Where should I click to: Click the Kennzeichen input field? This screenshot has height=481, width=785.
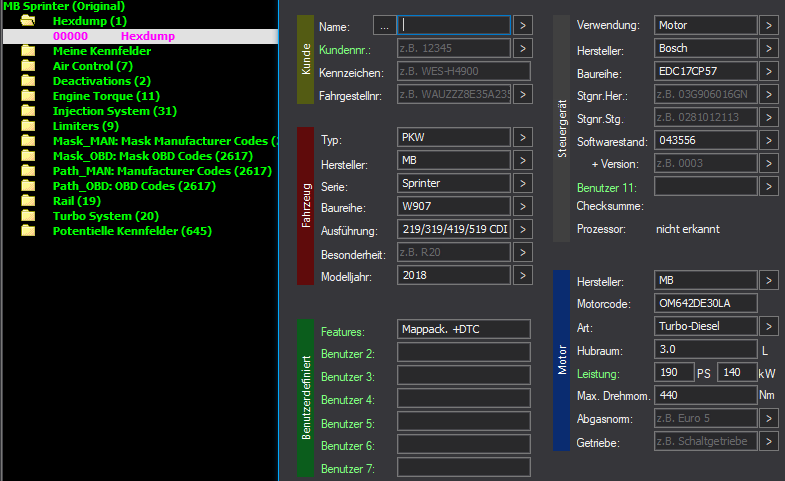(x=464, y=72)
